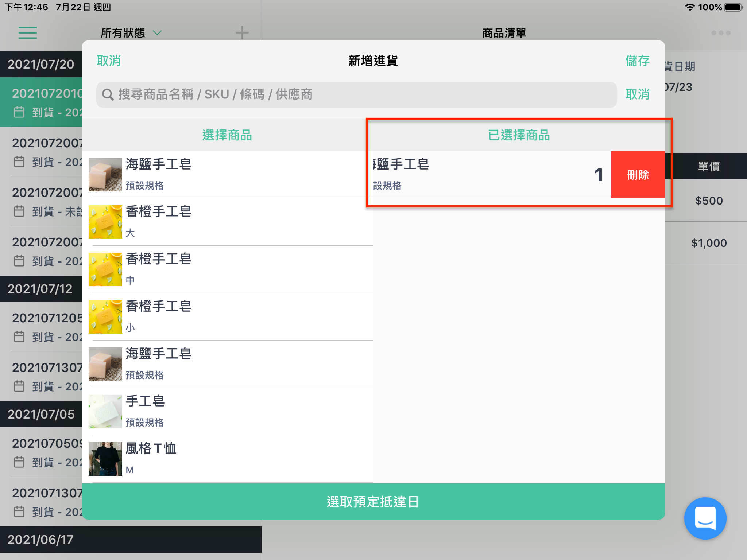Cancel the search beside the search bar
Image resolution: width=747 pixels, height=560 pixels.
pos(637,94)
